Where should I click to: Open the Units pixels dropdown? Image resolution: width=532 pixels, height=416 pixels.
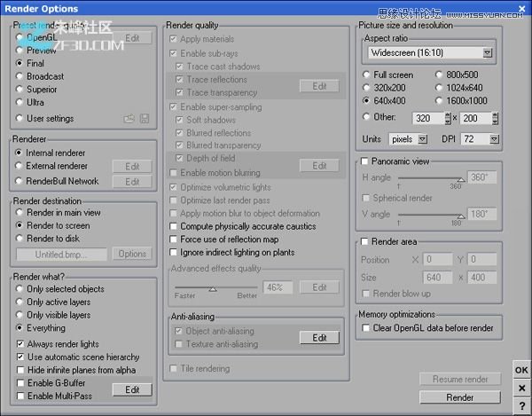point(422,139)
